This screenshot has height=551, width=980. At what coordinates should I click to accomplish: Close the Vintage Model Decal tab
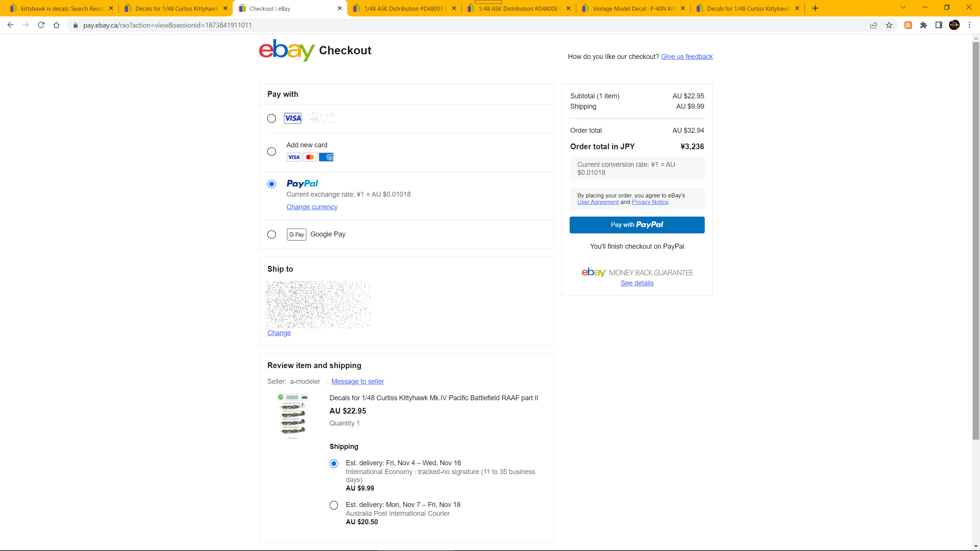[683, 8]
